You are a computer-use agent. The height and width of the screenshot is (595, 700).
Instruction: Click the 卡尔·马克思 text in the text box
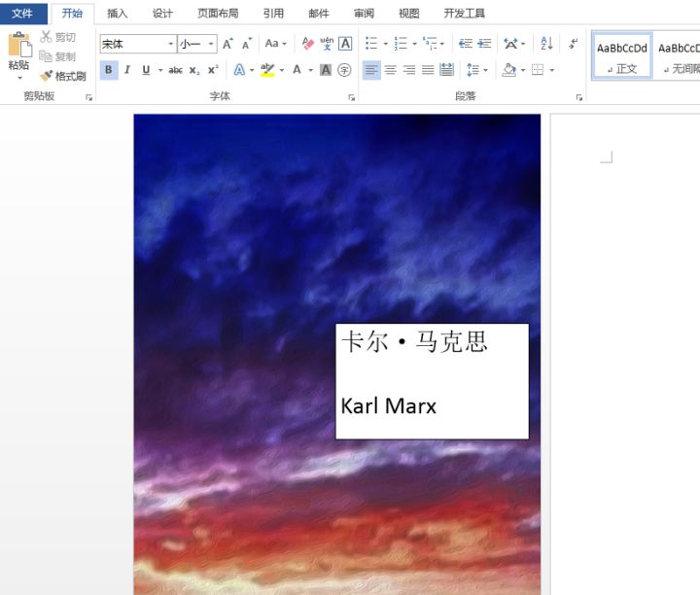pos(414,342)
